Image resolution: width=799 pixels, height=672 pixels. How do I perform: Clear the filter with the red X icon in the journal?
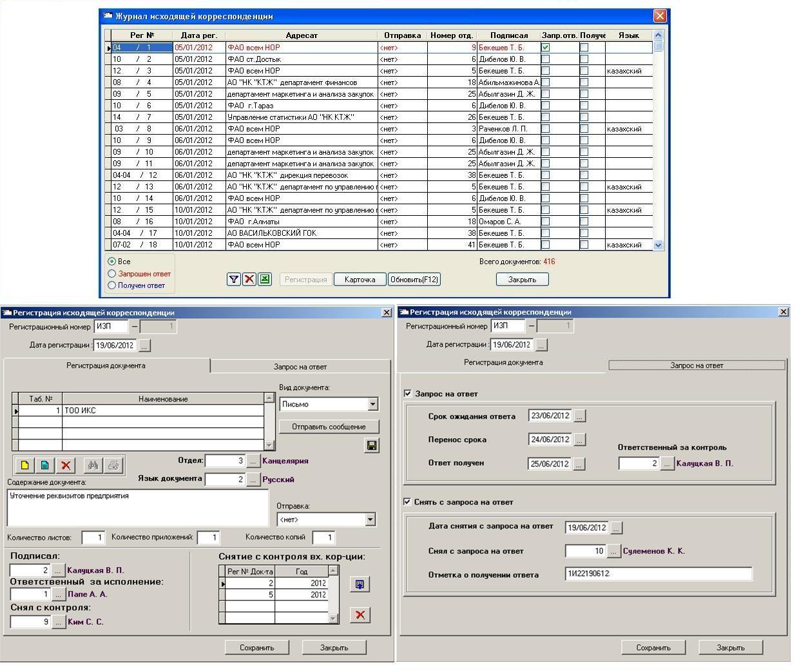[249, 280]
